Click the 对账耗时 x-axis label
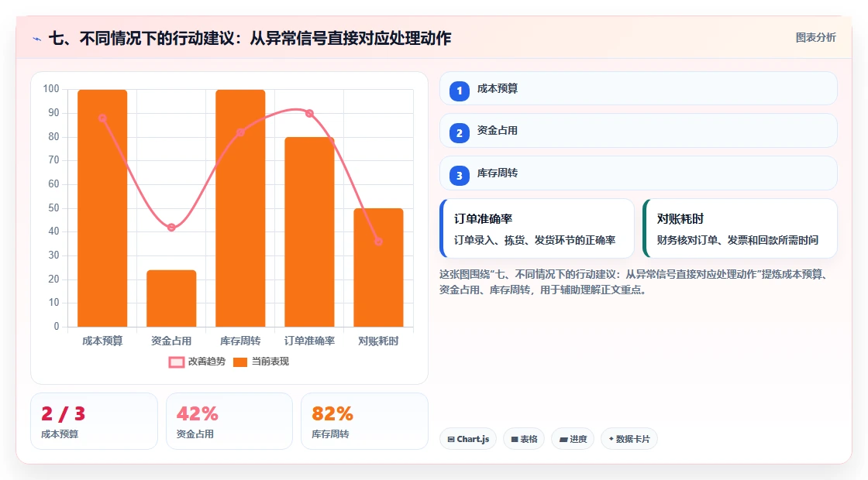Image resolution: width=868 pixels, height=480 pixels. (379, 341)
